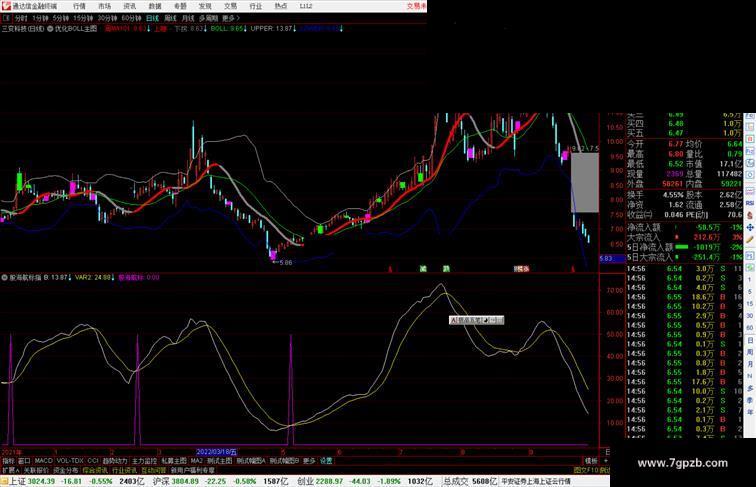Open the 市场 menu
This screenshot has width=756, height=487.
[x=105, y=6]
